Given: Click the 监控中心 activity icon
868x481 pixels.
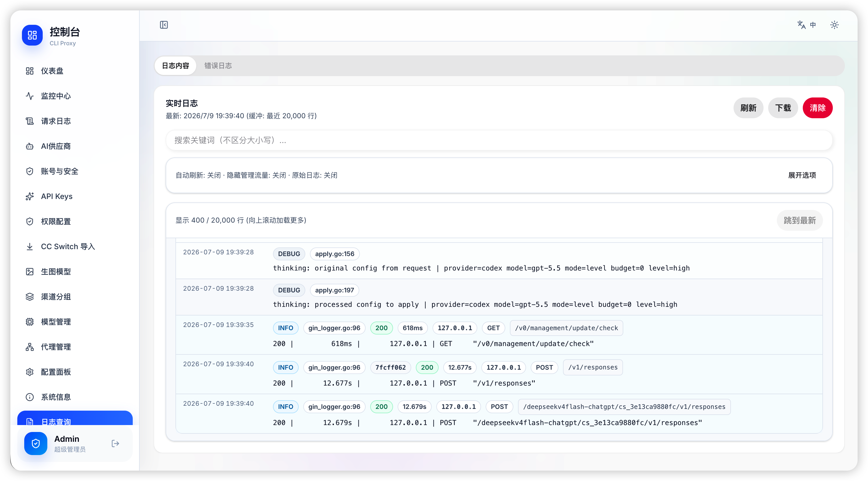Looking at the screenshot, I should [30, 96].
